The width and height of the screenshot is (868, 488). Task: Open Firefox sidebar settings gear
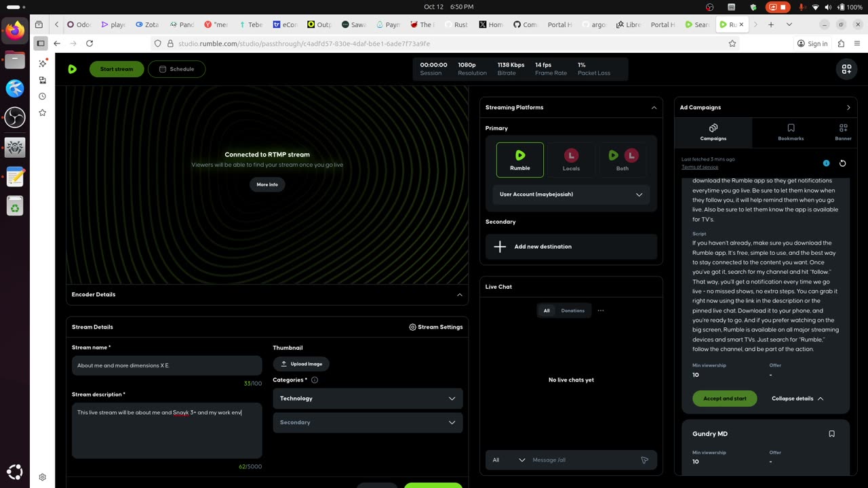tap(43, 477)
